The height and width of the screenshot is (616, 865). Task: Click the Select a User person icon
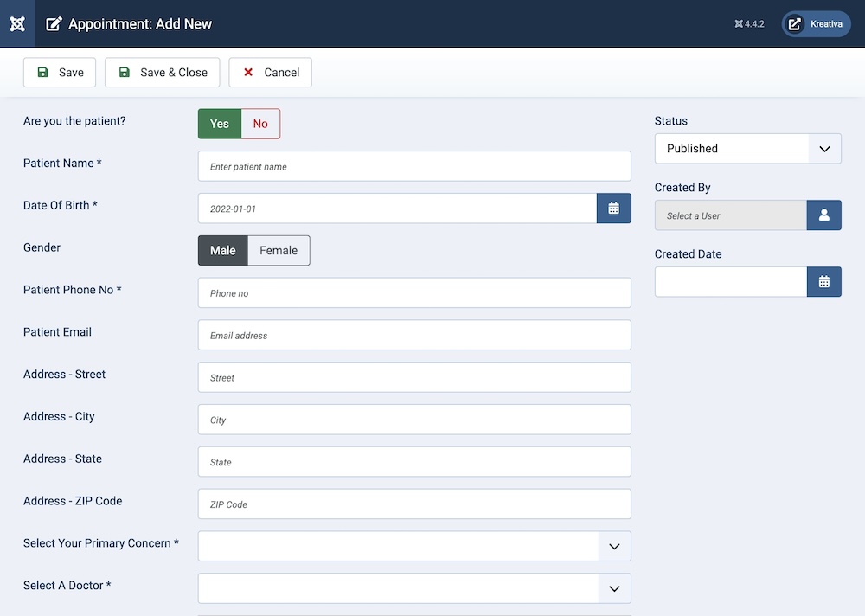[x=823, y=215]
